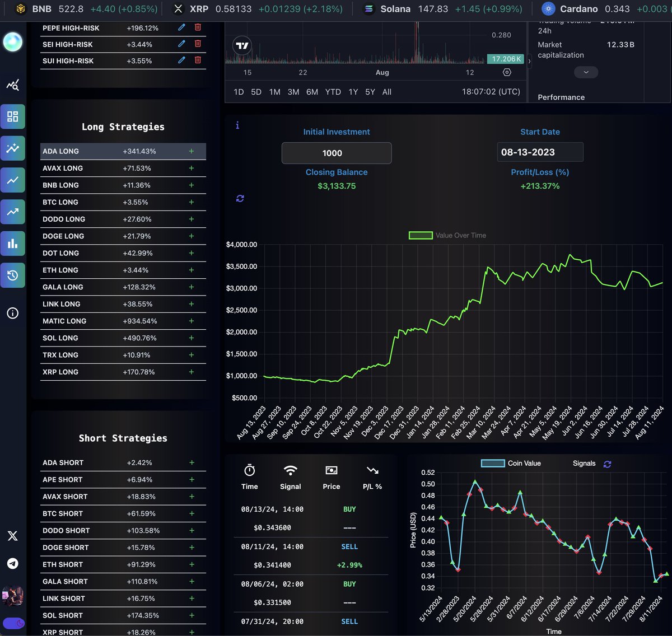This screenshot has height=636, width=672.
Task: Set chart range to 5D
Action: coord(256,92)
